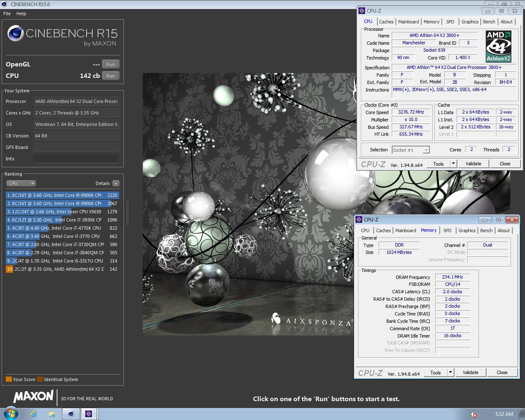Click CPU-Z title bar icon of lower window
The height and width of the screenshot is (420, 525).
coord(359,219)
